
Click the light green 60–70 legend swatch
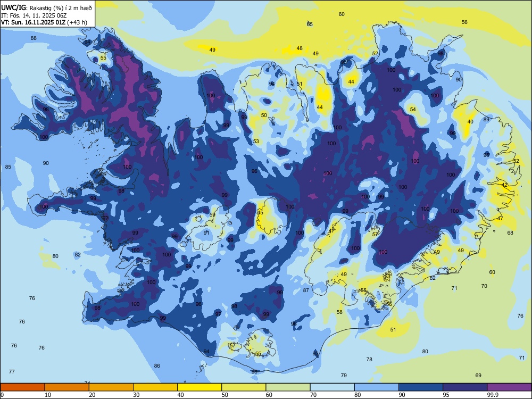pyautogui.click(x=288, y=387)
